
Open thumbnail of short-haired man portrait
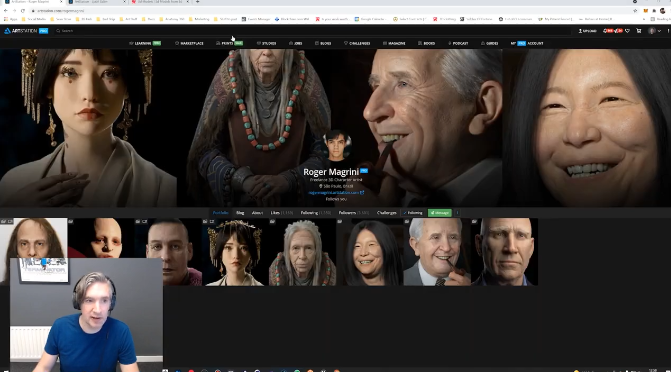pyautogui.click(x=168, y=252)
